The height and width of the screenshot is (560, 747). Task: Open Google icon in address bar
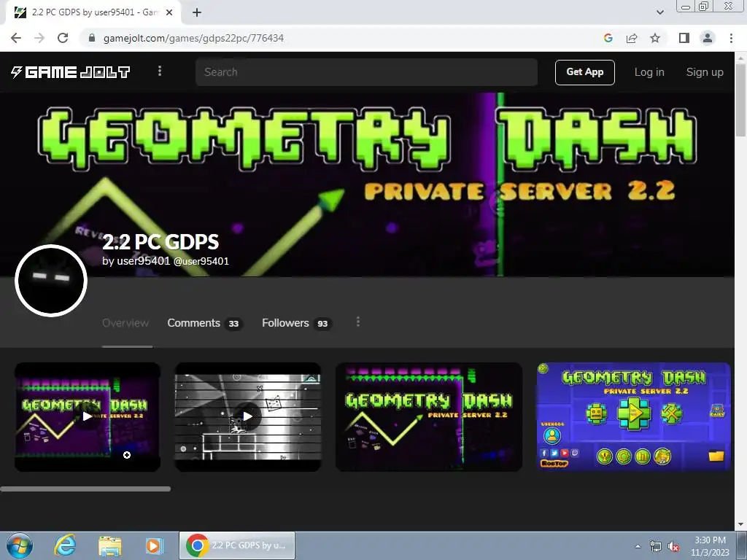tap(608, 38)
